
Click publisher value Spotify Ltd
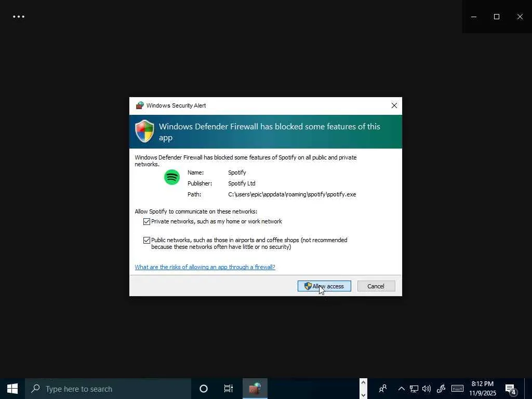[x=242, y=183]
